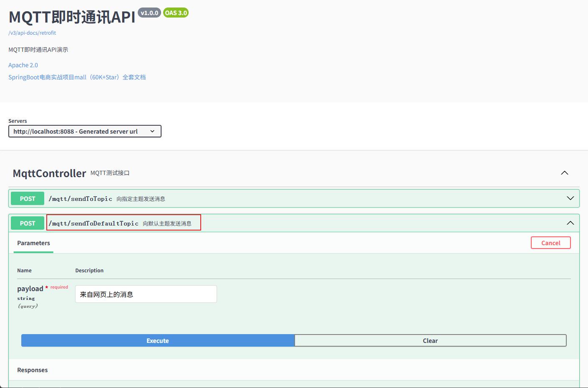Click the OAS 3.0 badge
The image size is (588, 388).
coord(176,13)
